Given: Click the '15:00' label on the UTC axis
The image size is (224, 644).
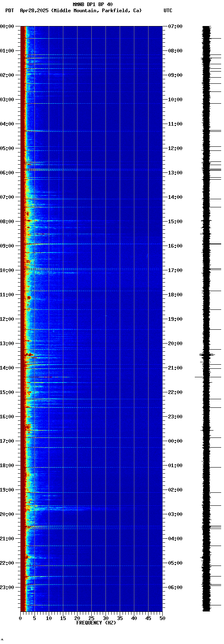Looking at the screenshot, I should 175,222.
